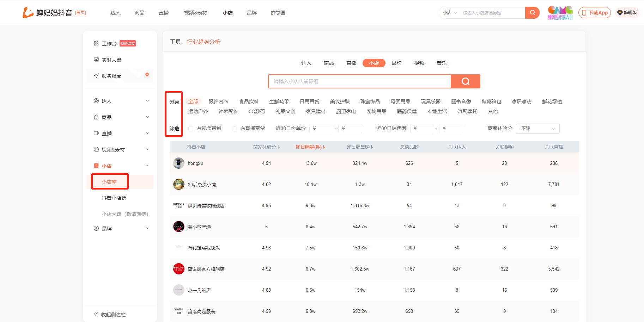Click the orange search button in top bar
Image resolution: width=644 pixels, height=322 pixels.
pos(532,13)
